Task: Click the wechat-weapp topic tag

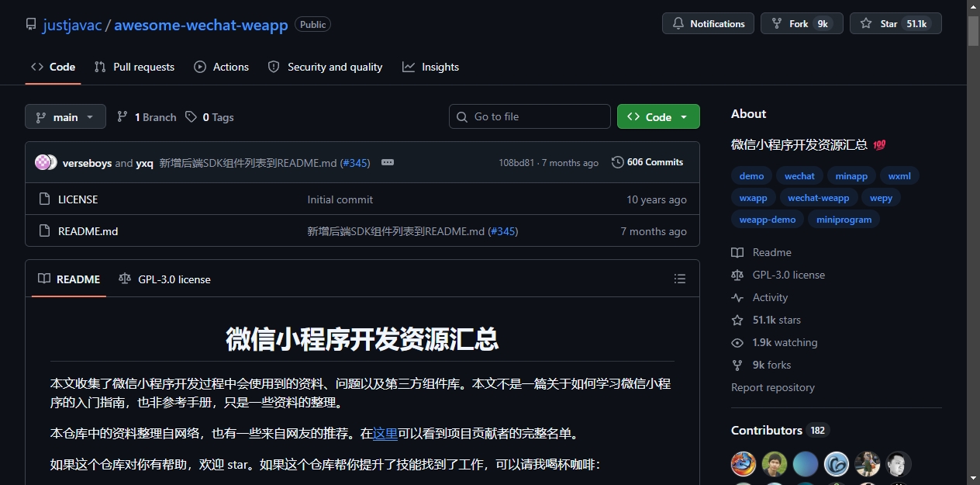Action: coord(818,198)
